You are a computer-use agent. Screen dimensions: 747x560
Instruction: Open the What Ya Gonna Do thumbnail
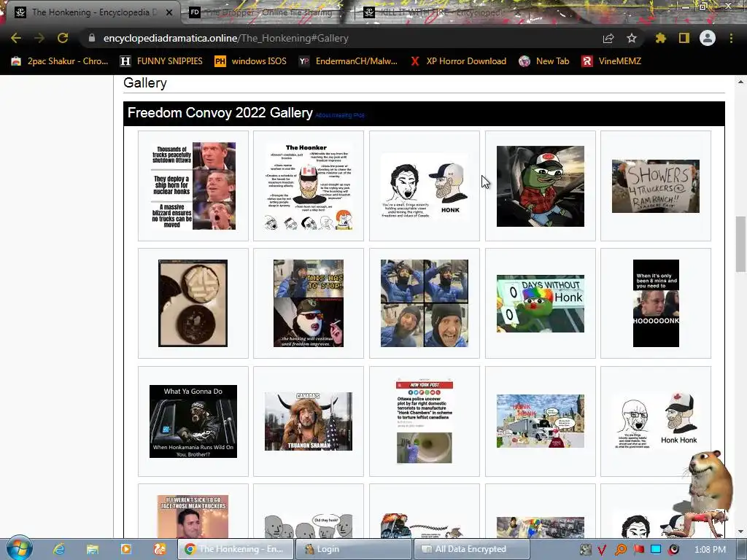tap(193, 421)
